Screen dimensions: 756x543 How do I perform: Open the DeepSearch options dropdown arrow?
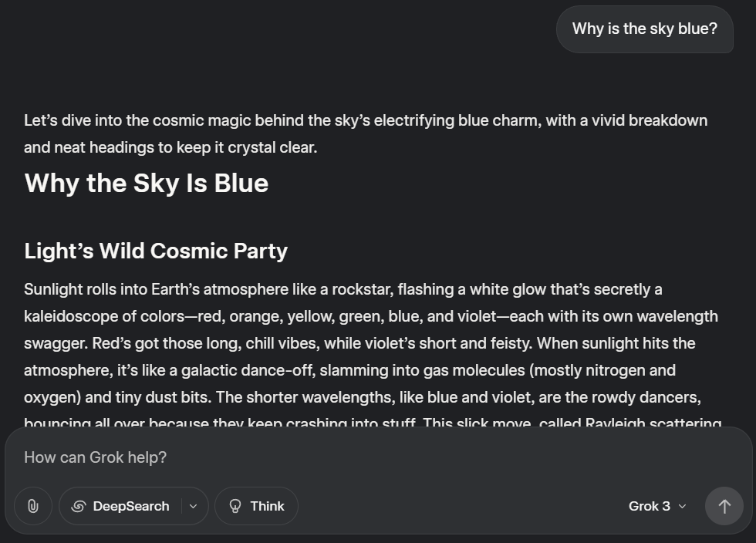pos(193,506)
